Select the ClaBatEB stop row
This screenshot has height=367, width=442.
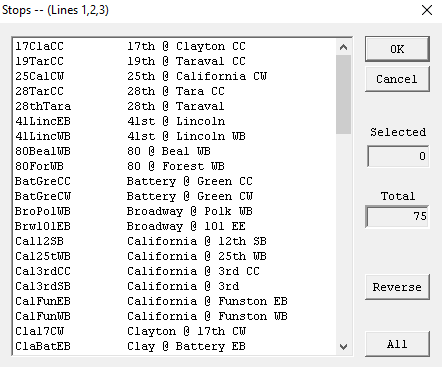click(174, 346)
